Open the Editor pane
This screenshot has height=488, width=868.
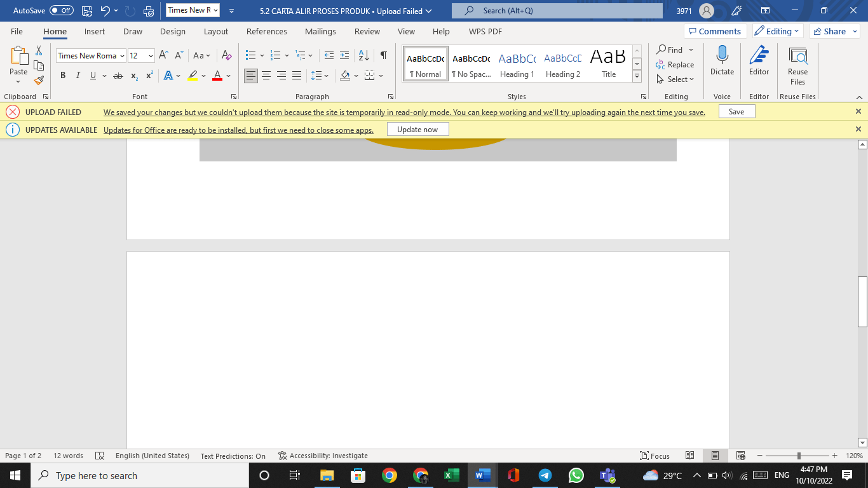tap(759, 61)
